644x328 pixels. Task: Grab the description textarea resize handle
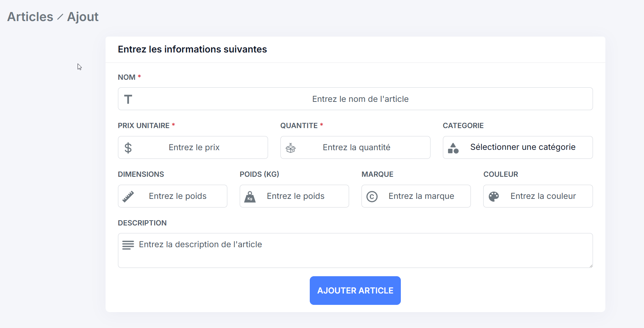[x=591, y=266]
